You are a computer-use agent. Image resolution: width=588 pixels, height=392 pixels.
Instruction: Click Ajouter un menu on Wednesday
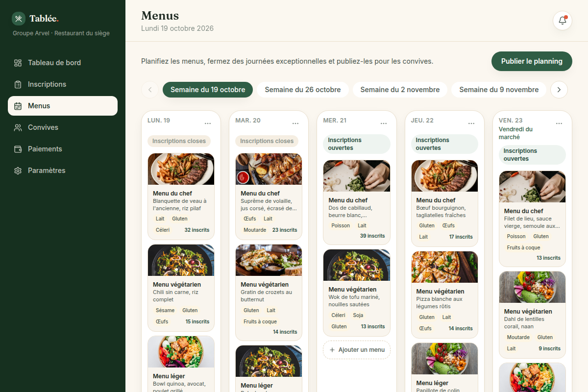pyautogui.click(x=357, y=350)
